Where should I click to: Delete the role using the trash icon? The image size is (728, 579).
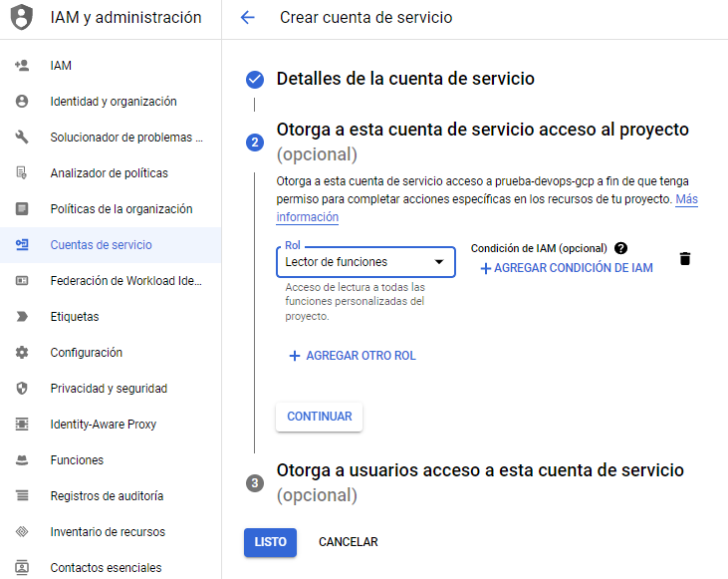click(684, 259)
